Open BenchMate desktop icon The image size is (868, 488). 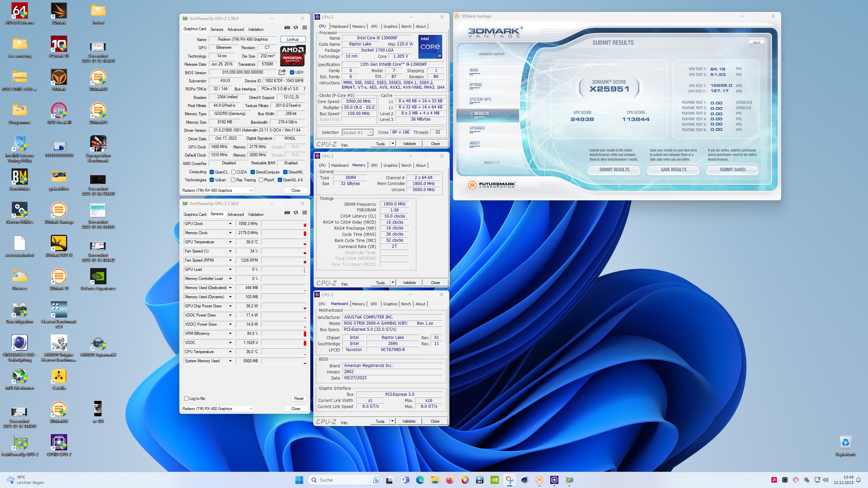coord(19,180)
